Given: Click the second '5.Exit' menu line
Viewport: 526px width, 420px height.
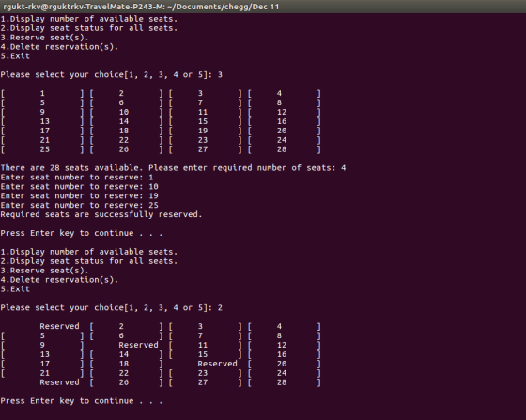Looking at the screenshot, I should click(15, 289).
